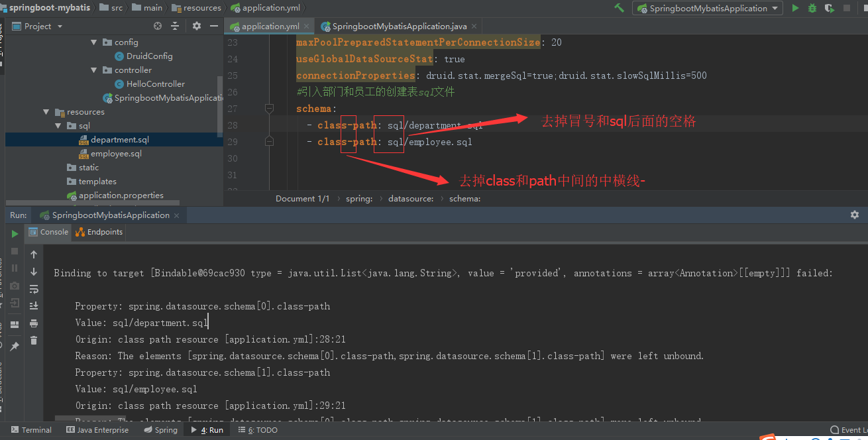Click editor line 28 class-path text

tap(347, 125)
